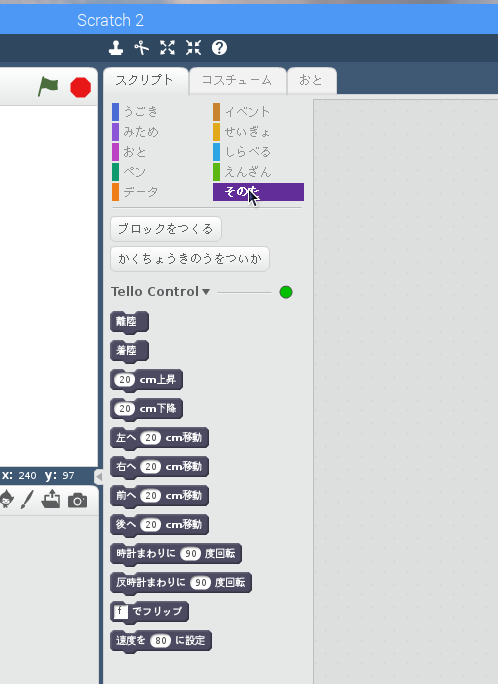This screenshot has width=498, height=684.
Task: Stop project with the red stop sign
Action: point(81,87)
